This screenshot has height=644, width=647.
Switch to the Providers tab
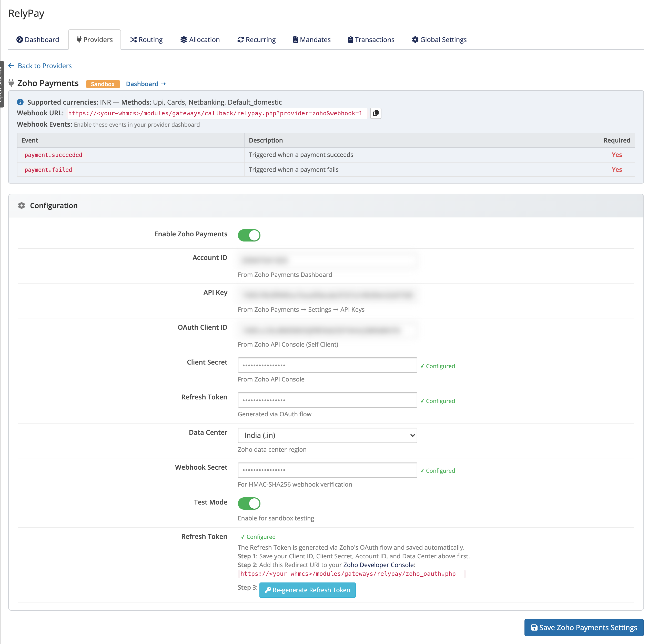94,39
